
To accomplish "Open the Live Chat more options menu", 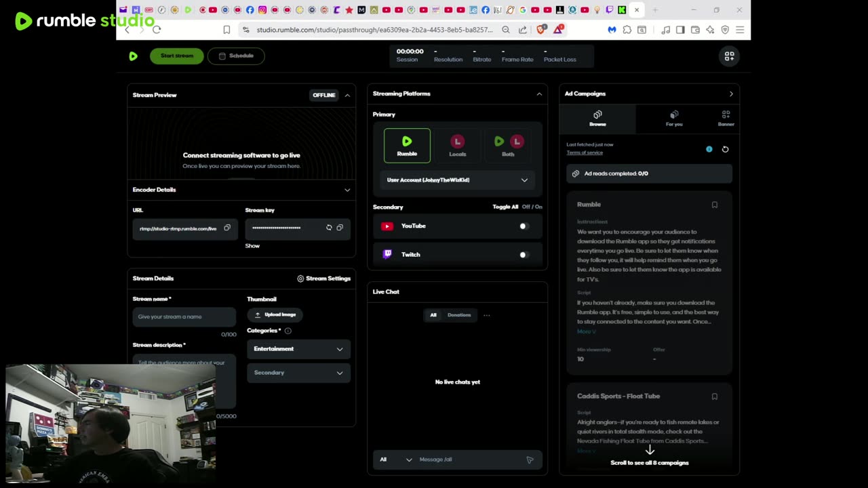I will [x=486, y=315].
